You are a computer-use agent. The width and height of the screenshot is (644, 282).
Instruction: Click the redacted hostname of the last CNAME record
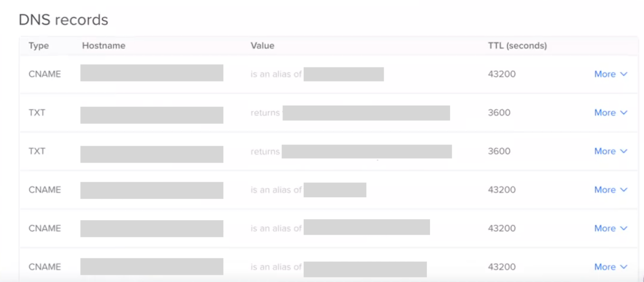pyautogui.click(x=152, y=266)
